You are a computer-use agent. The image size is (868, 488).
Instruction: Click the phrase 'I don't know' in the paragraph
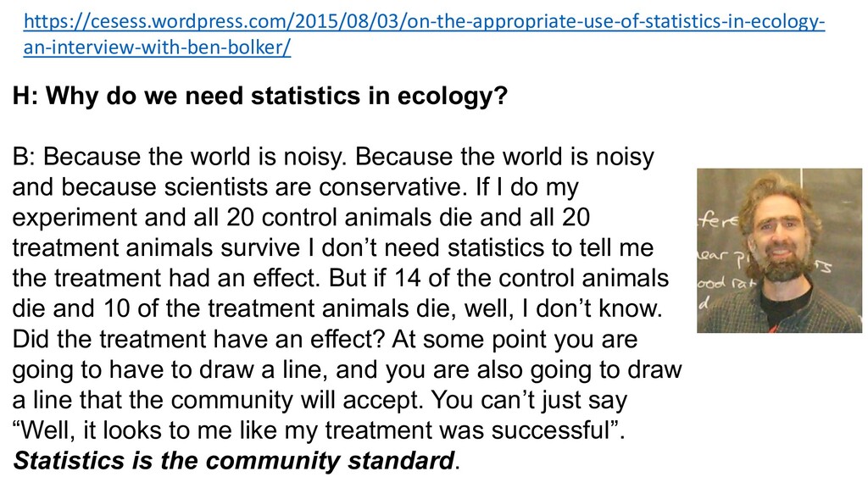(598, 308)
